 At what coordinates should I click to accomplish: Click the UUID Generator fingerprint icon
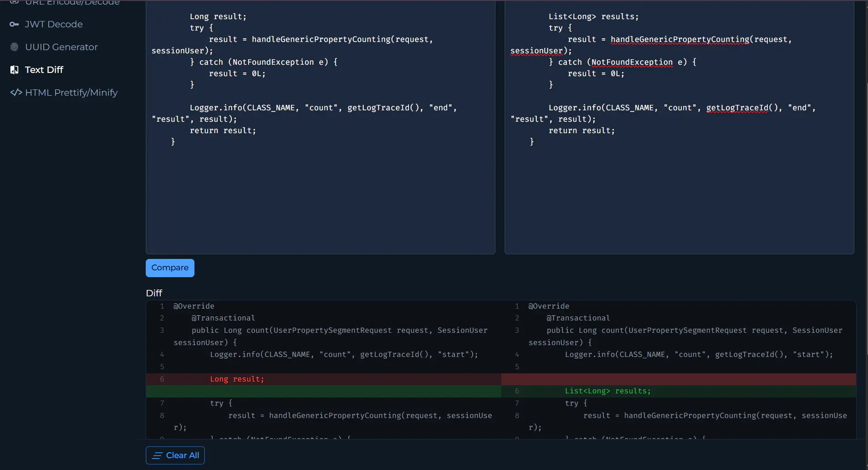[15, 47]
